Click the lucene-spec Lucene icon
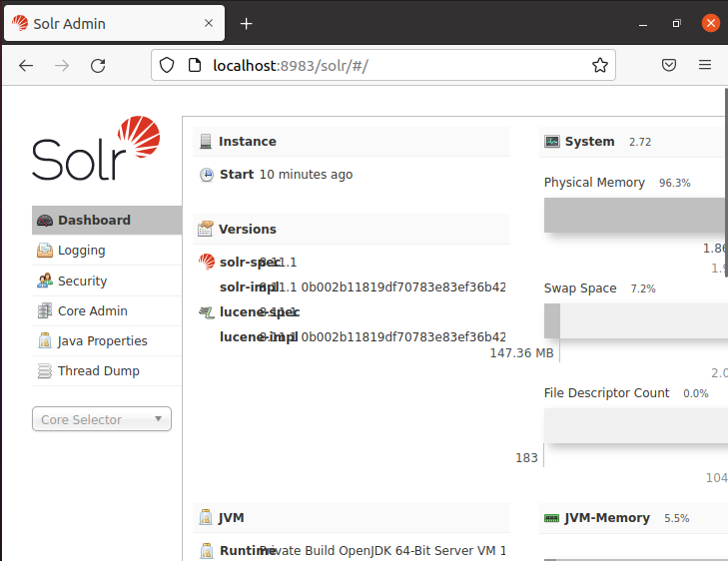This screenshot has height=561, width=728. pos(207,312)
